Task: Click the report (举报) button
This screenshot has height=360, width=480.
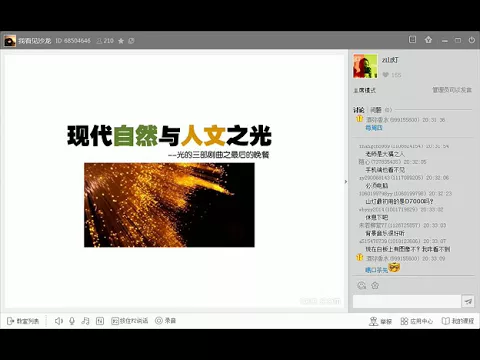Action: [380, 321]
